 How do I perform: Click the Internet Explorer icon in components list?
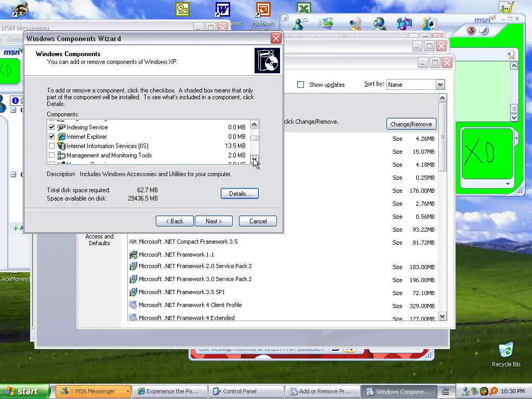(x=61, y=137)
